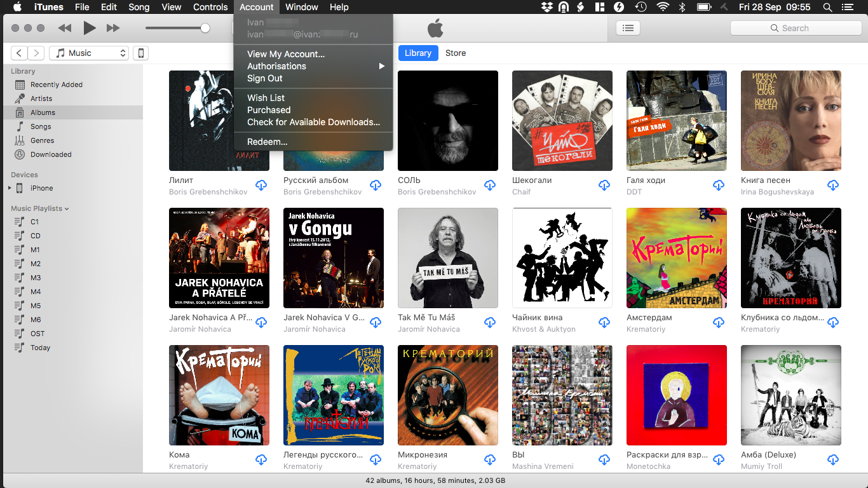This screenshot has width=868, height=488.
Task: Open the Шекогали album cover
Action: click(x=562, y=121)
